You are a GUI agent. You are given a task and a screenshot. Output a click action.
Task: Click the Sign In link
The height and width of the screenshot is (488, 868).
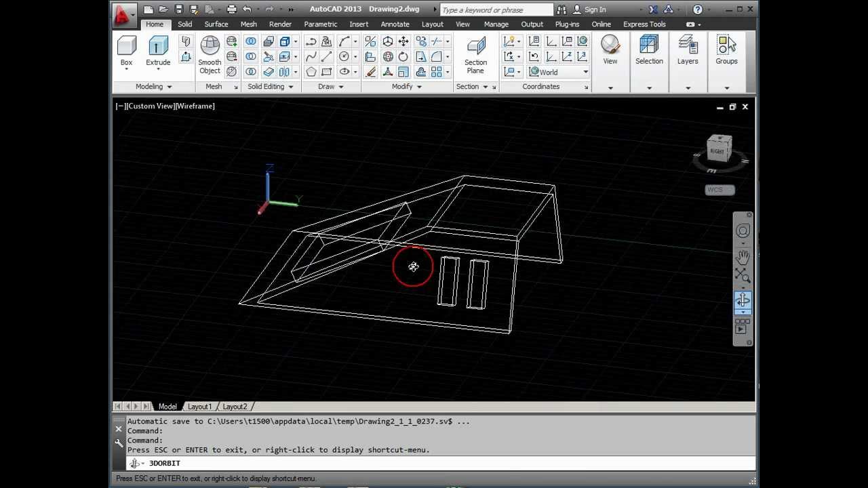[595, 9]
